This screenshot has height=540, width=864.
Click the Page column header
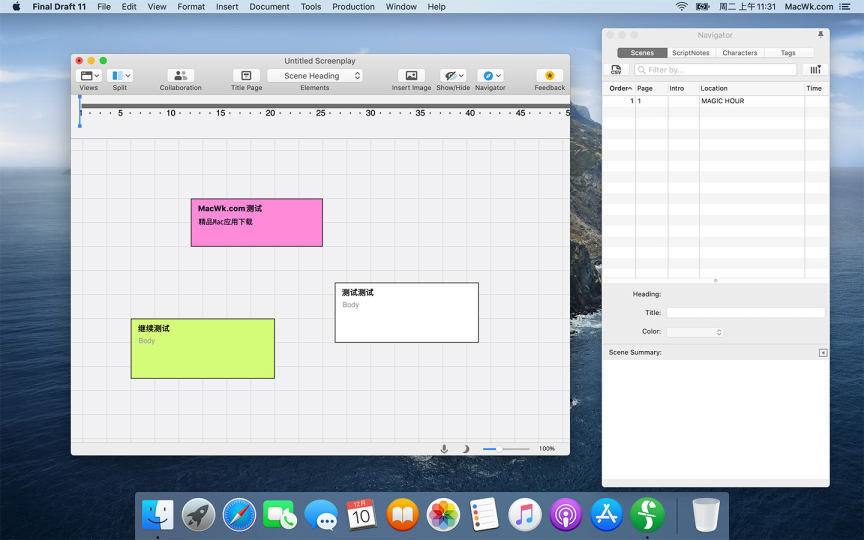(651, 88)
